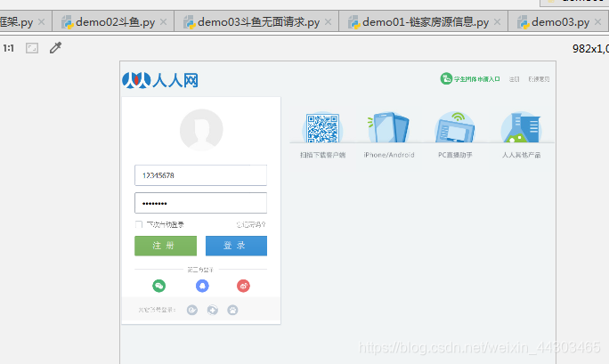Click the fit-zoom-to-window icon
Screen dimensions: 609x364
click(32, 48)
